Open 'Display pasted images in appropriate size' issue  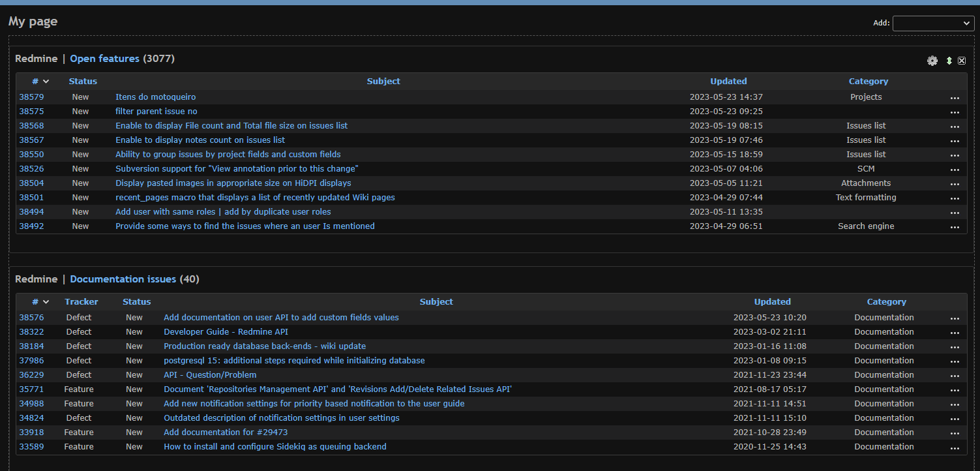pyautogui.click(x=233, y=183)
